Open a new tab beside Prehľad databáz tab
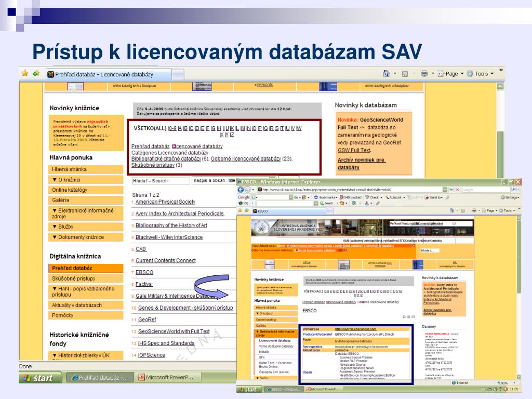The width and height of the screenshot is (532, 399). tap(178, 74)
